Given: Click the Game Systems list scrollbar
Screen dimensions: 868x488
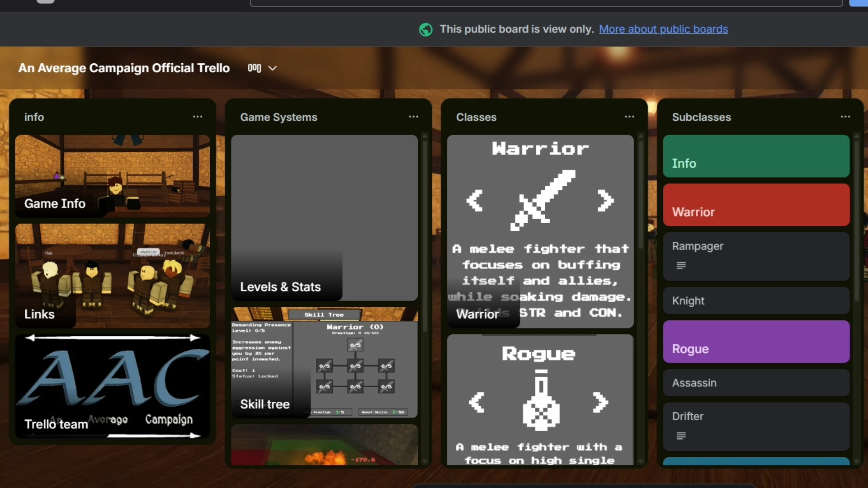Looking at the screenshot, I should 425,235.
